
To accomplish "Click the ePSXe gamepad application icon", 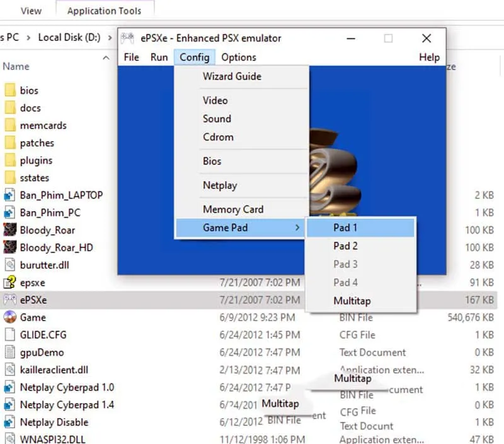I will (x=9, y=300).
